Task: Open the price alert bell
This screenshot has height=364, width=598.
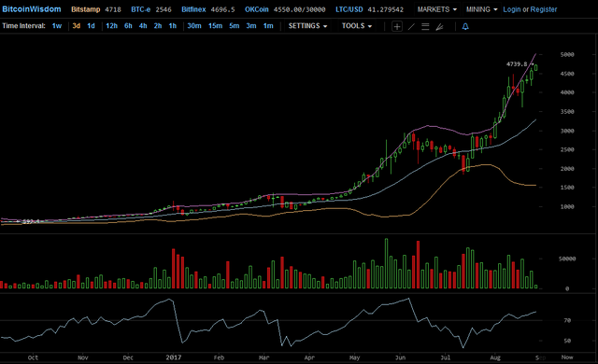Action: [465, 26]
